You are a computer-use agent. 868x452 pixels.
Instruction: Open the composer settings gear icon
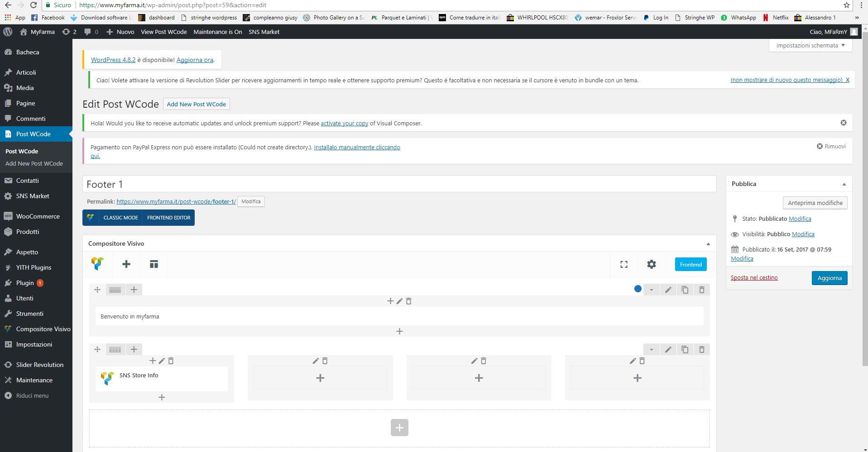pos(651,264)
